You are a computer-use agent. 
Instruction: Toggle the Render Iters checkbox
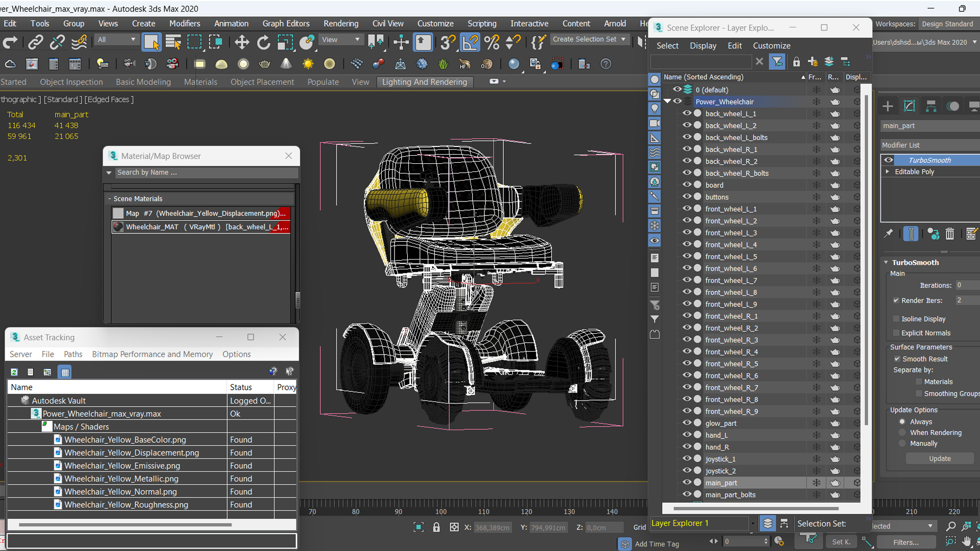(x=896, y=300)
